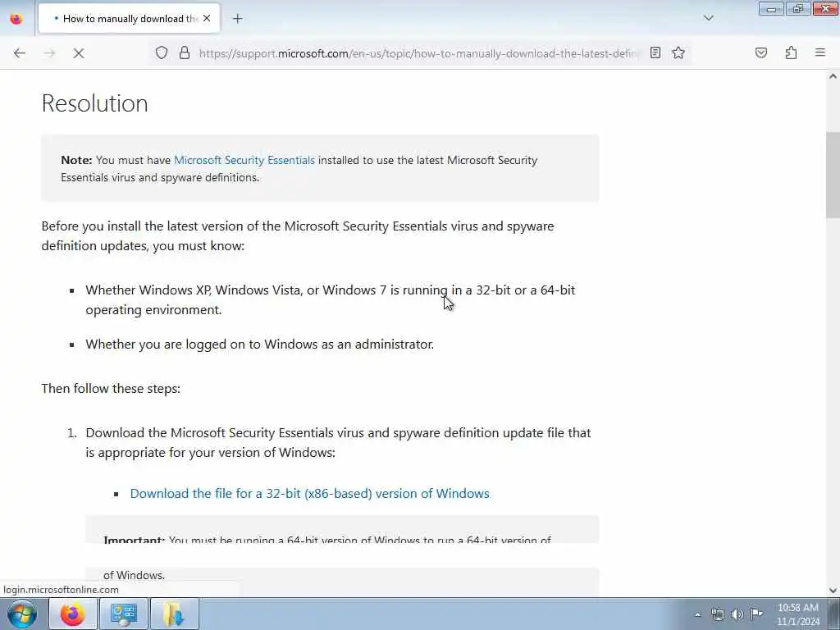The width and height of the screenshot is (840, 630).
Task: Minimize the Firefox window
Action: click(x=771, y=8)
